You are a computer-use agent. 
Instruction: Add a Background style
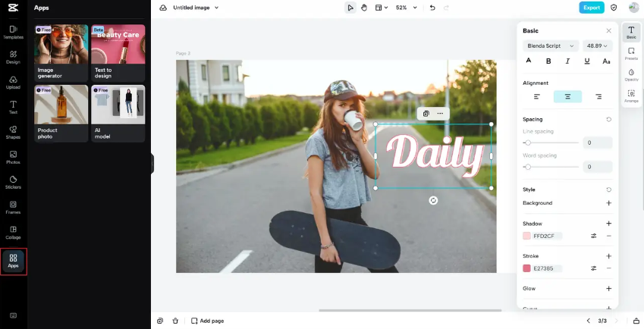coord(608,203)
